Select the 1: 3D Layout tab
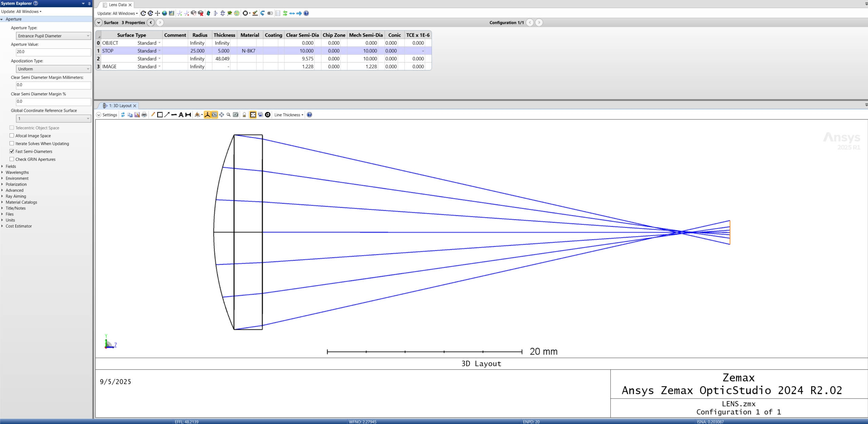Viewport: 868px width, 424px height. [x=120, y=106]
